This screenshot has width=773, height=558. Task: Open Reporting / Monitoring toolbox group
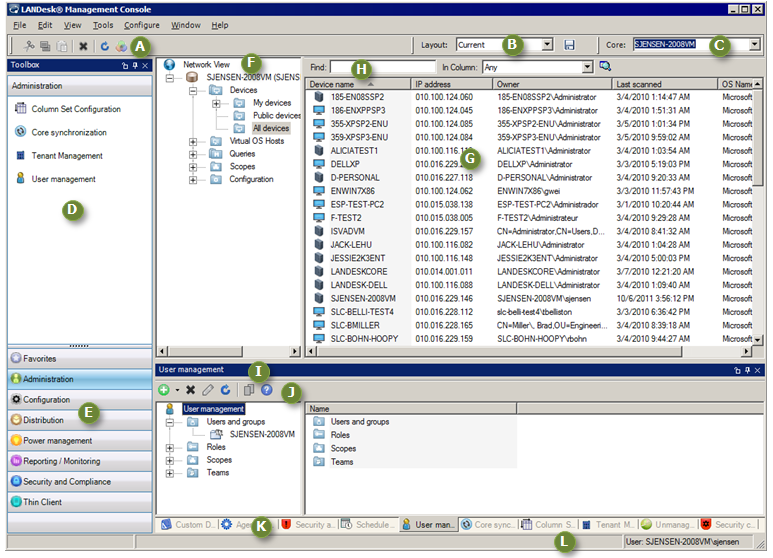click(80, 461)
